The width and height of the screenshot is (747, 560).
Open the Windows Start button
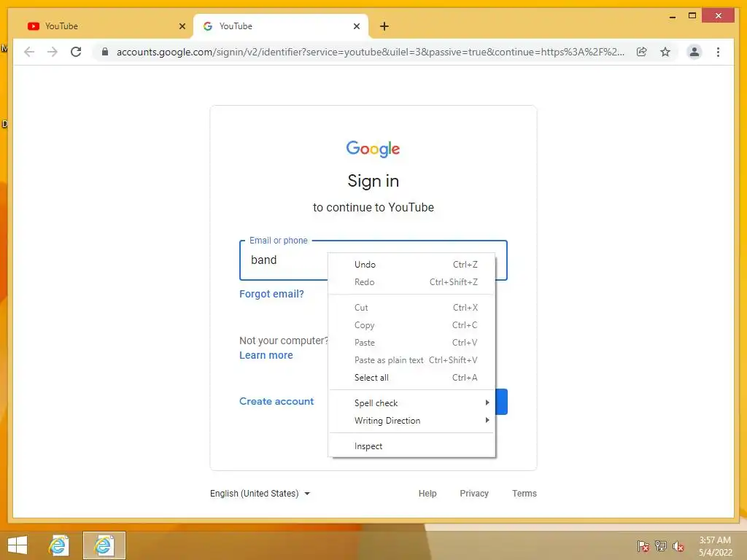coord(18,545)
